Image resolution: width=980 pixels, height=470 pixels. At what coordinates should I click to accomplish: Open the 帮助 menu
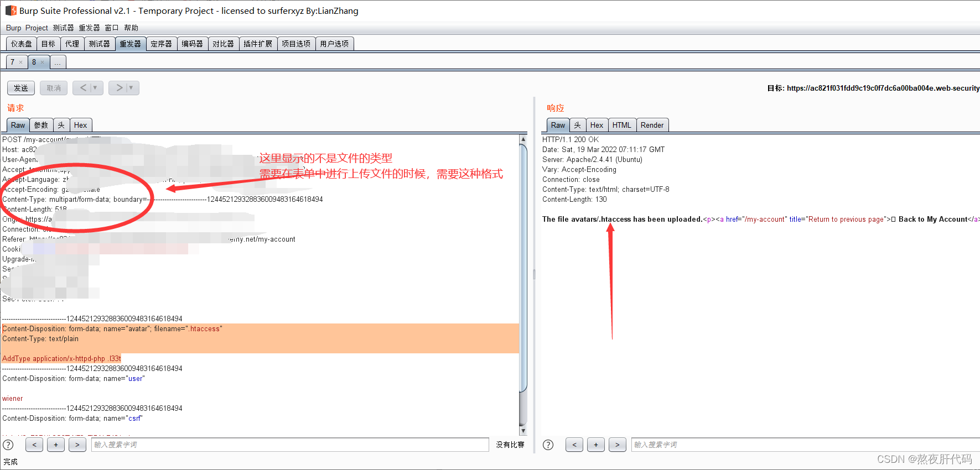pos(131,28)
